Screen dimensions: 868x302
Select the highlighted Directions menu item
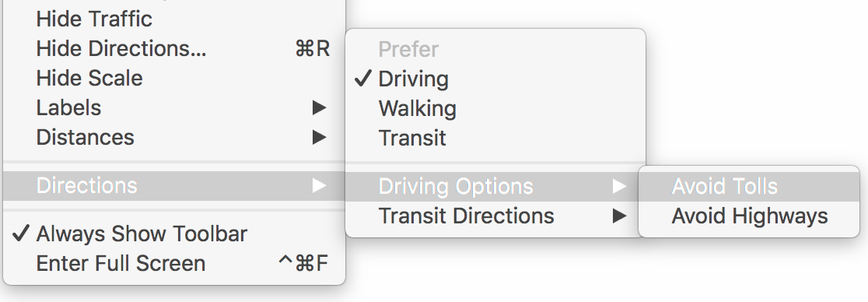pos(173,185)
